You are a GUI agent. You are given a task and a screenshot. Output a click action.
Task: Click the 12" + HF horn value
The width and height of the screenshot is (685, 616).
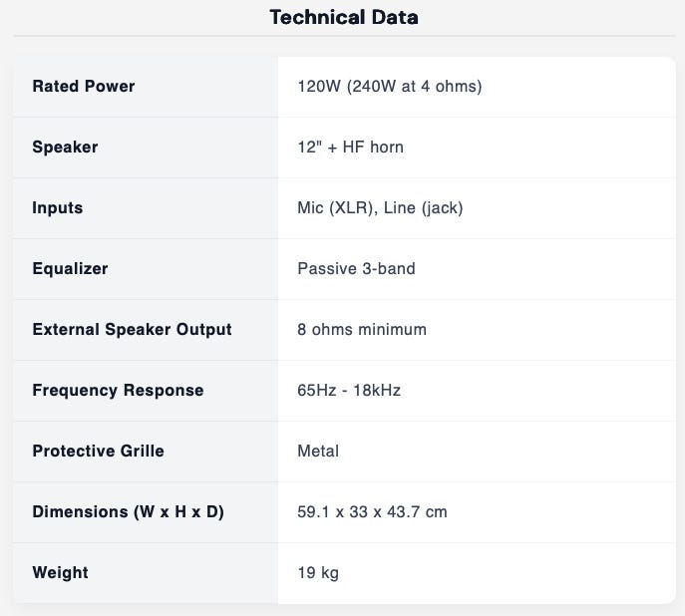coord(350,148)
